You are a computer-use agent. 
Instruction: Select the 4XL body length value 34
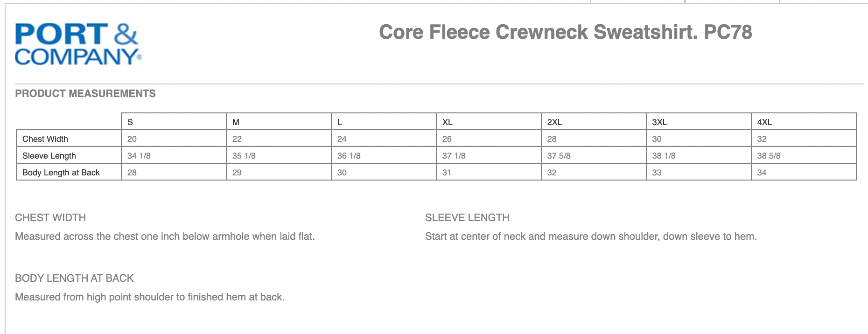tap(762, 173)
